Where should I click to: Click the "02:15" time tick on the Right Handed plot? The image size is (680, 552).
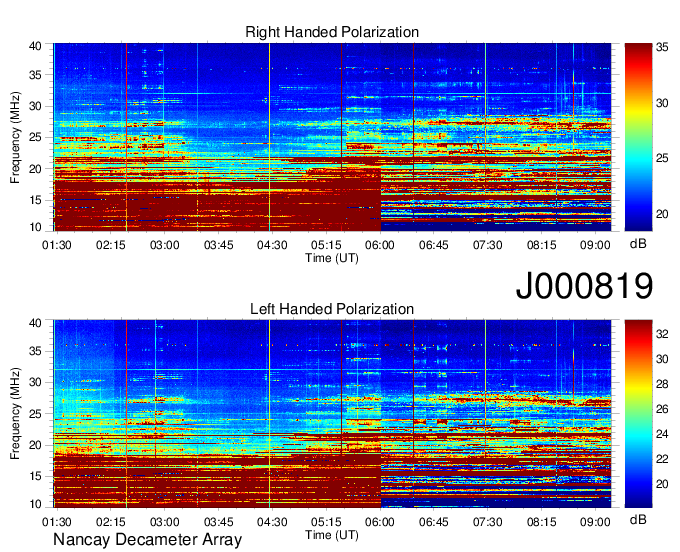(111, 245)
